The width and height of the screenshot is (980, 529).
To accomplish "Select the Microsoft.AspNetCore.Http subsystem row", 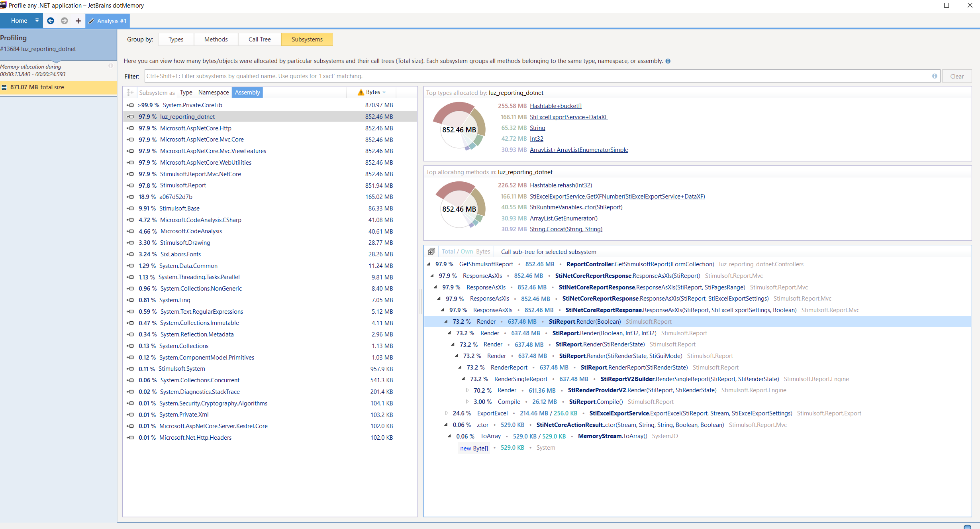I will (x=270, y=128).
